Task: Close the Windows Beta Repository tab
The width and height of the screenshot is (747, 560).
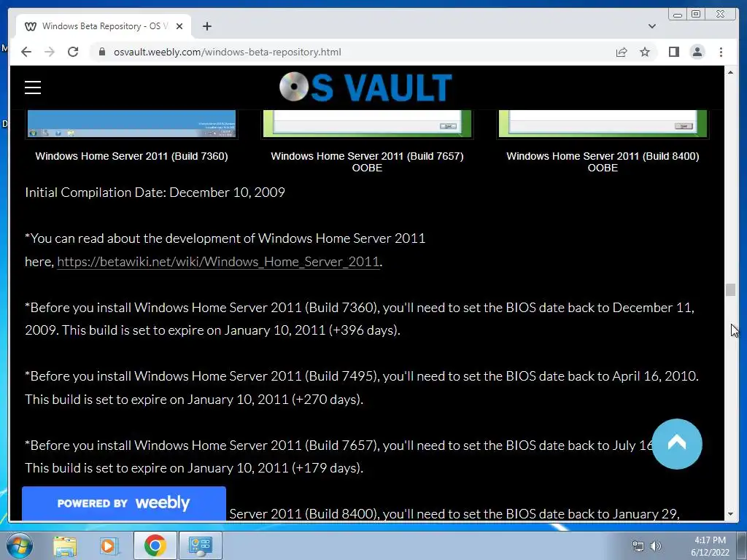Action: click(179, 26)
